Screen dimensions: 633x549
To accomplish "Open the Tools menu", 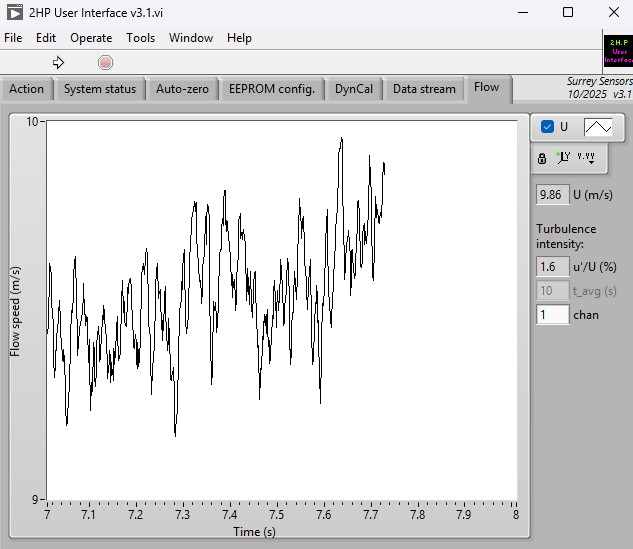I will (140, 38).
